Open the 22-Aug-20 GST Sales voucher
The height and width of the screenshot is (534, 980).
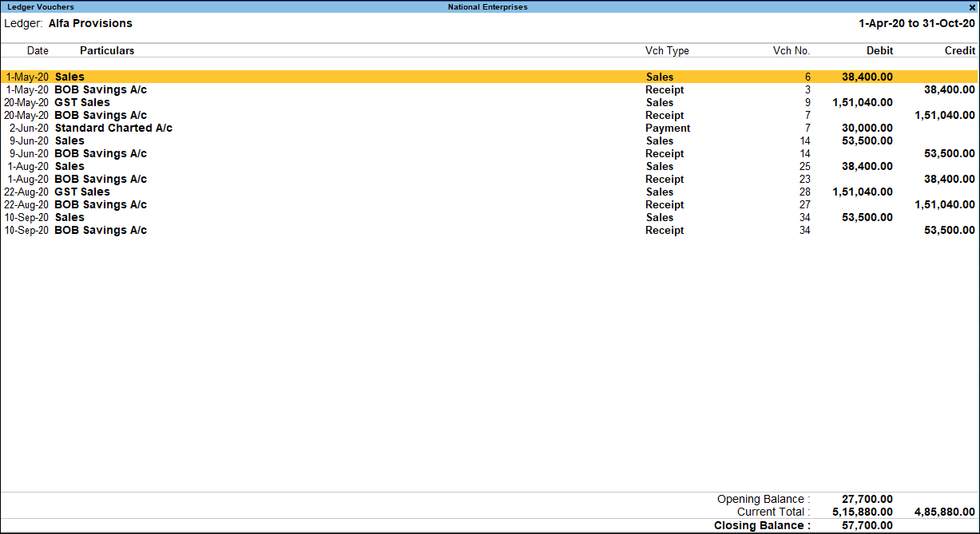click(81, 192)
